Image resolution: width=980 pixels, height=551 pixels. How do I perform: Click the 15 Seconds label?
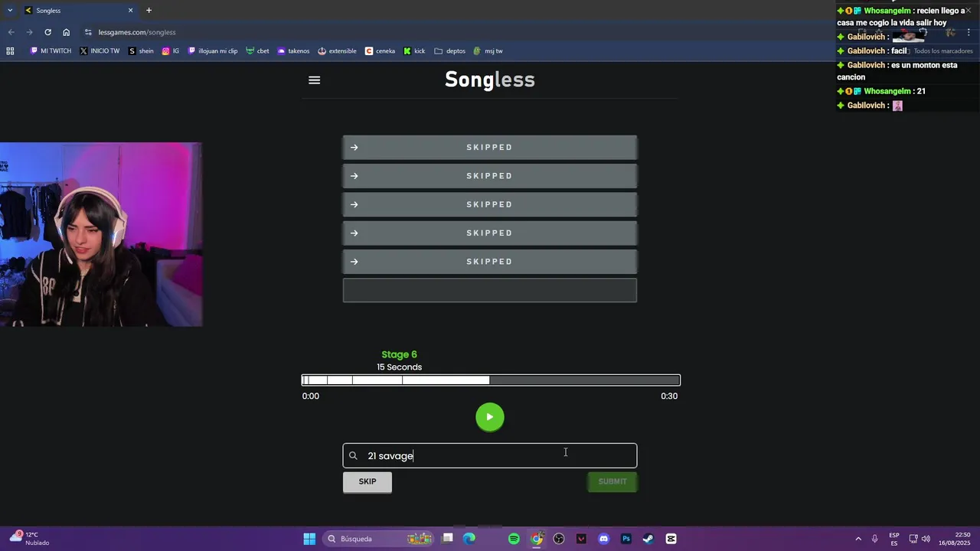tap(399, 367)
